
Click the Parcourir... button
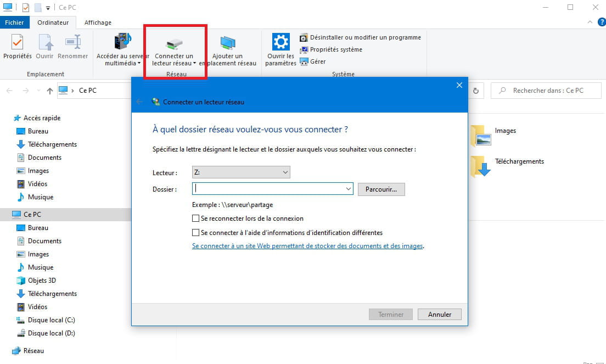381,189
